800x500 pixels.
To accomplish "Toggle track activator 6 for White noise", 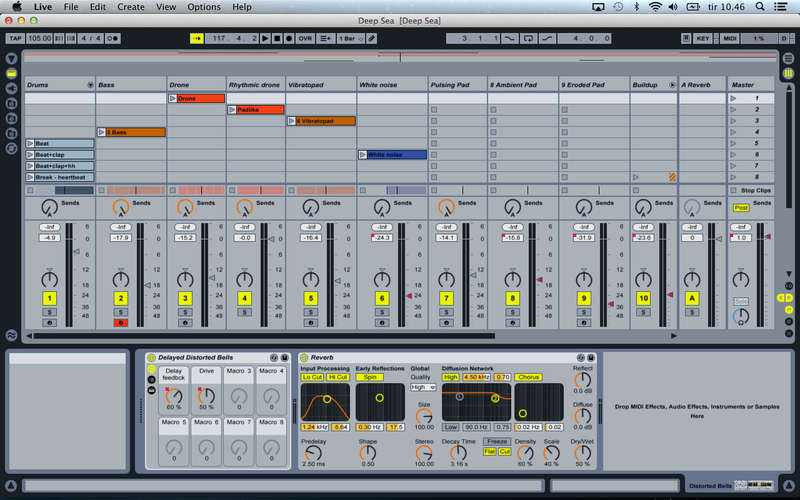I will (x=382, y=298).
